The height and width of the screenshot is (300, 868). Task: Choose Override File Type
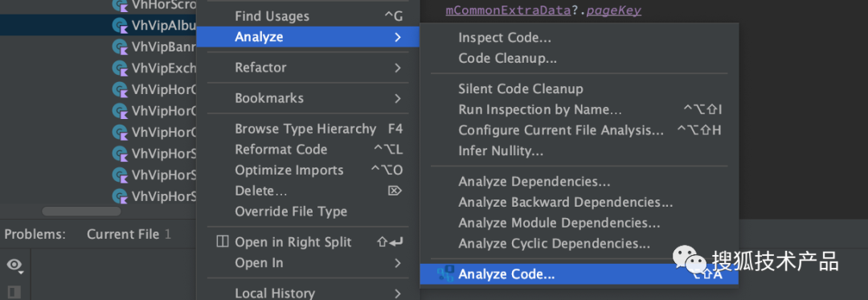pos(308,212)
